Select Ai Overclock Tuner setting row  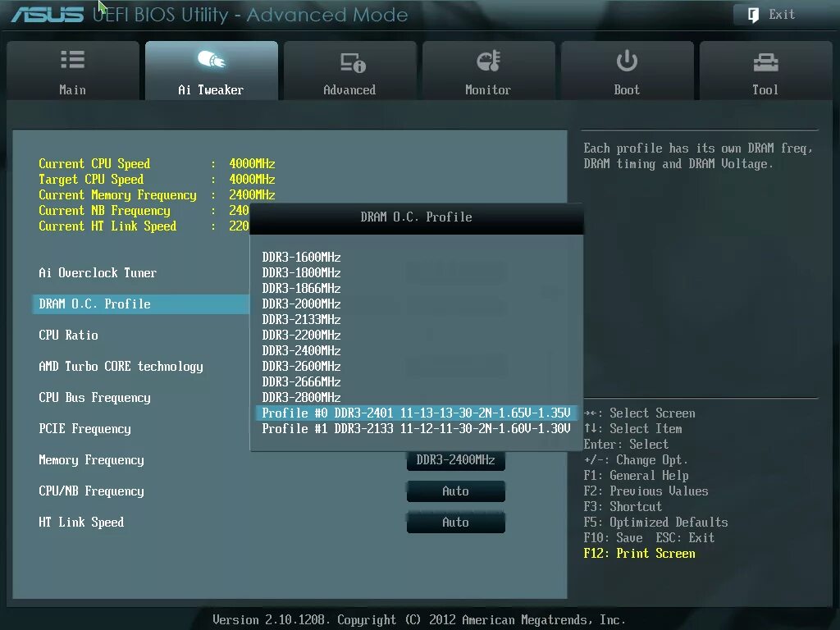click(98, 272)
